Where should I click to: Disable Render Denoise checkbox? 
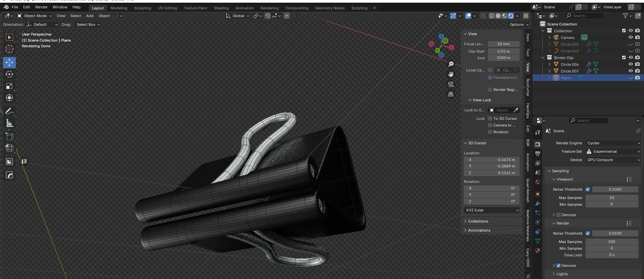[x=558, y=266]
